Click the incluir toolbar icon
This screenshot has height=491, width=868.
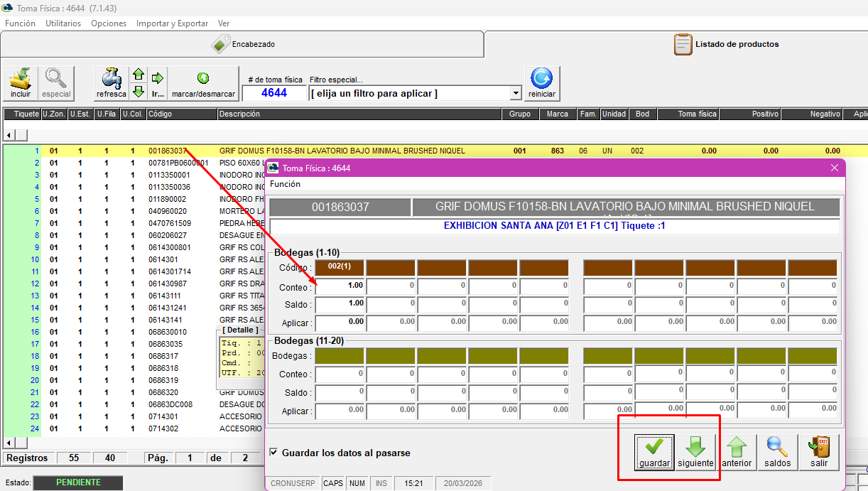(x=21, y=83)
